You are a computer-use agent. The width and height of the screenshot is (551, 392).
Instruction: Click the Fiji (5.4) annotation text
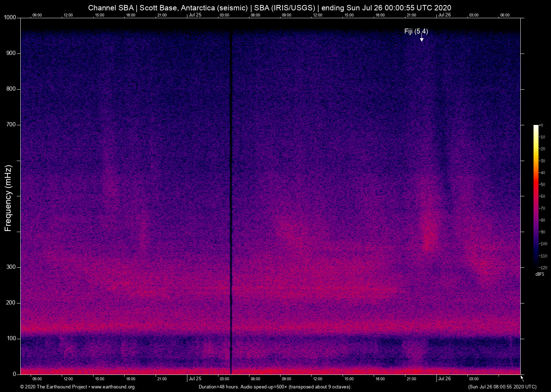pyautogui.click(x=416, y=31)
